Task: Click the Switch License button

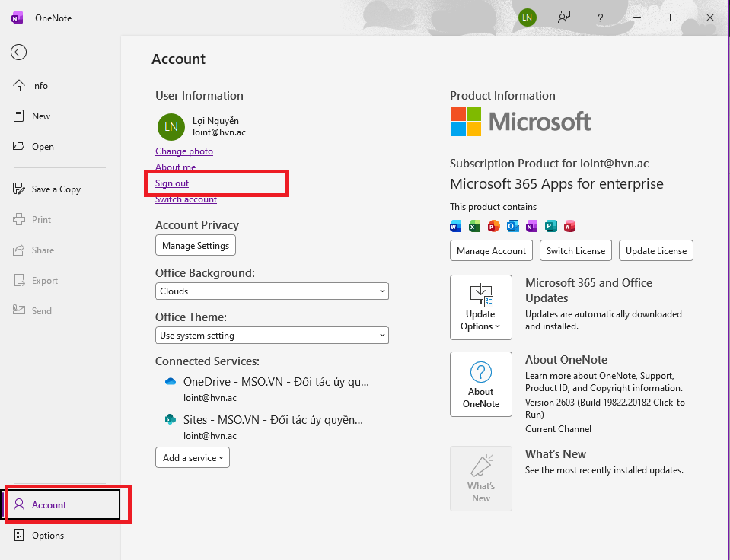Action: pos(575,250)
